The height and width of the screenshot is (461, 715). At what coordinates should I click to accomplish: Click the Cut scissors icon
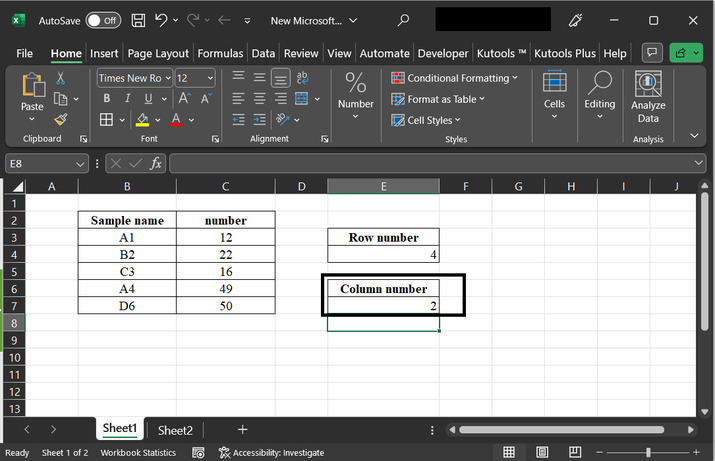coord(61,78)
